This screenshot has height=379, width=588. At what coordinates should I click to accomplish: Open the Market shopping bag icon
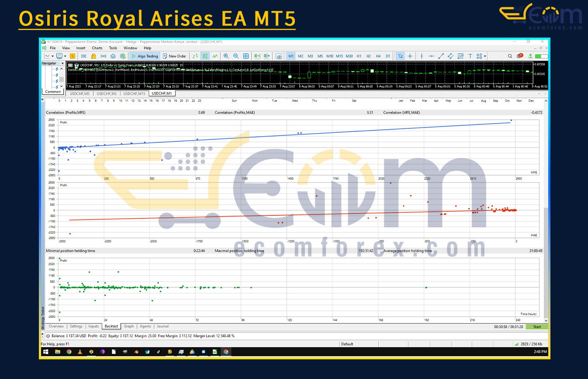click(94, 56)
